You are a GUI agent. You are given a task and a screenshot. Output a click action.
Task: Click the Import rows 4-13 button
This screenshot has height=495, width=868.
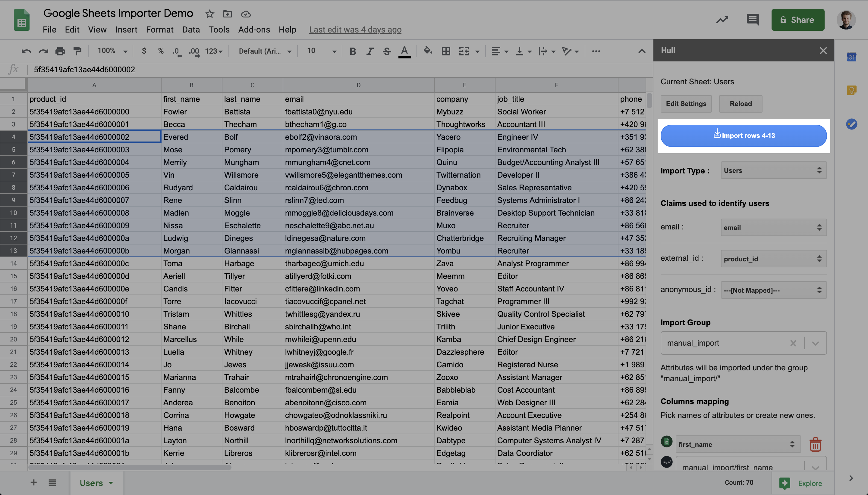click(744, 136)
